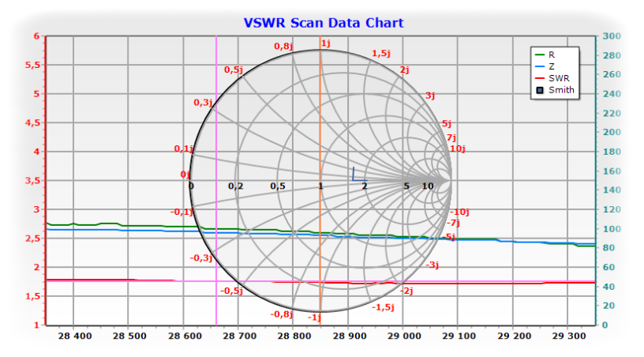Image resolution: width=644 pixels, height=357 pixels.
Task: Click the Smith chart 7j label
Action: pos(451,137)
